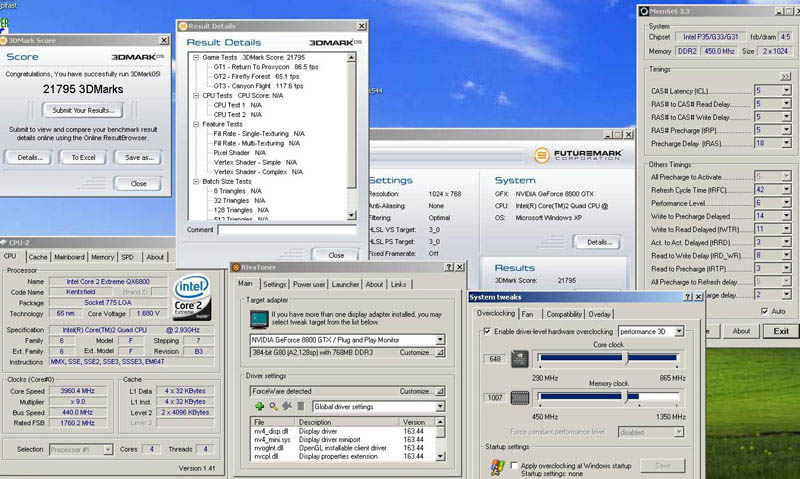
Task: Click the Core clock slider handle
Action: click(626, 358)
